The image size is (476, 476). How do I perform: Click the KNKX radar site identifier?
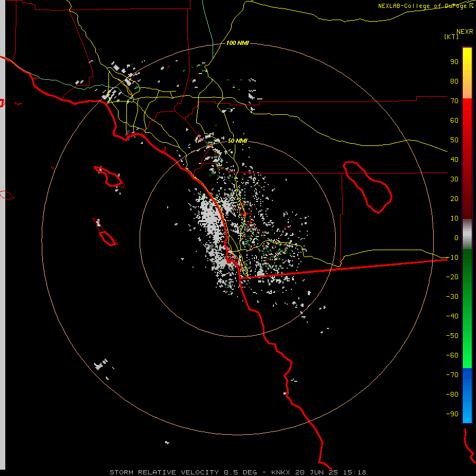pos(281,472)
